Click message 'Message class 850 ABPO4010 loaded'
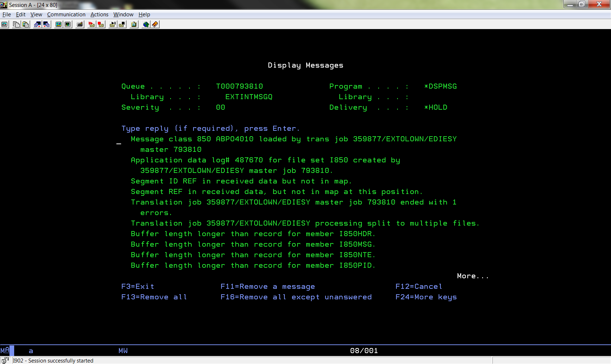 coord(294,144)
